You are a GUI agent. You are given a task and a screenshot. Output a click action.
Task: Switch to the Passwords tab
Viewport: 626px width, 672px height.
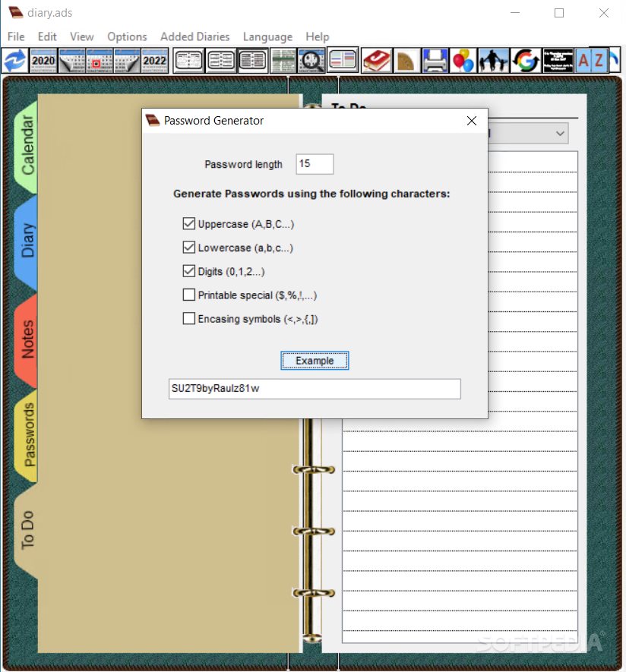(27, 434)
